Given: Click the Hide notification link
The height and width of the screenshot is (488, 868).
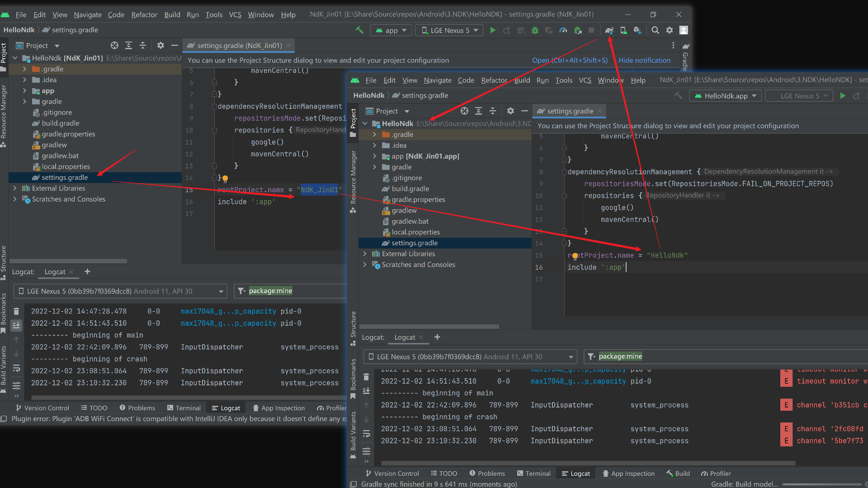Looking at the screenshot, I should tap(644, 60).
